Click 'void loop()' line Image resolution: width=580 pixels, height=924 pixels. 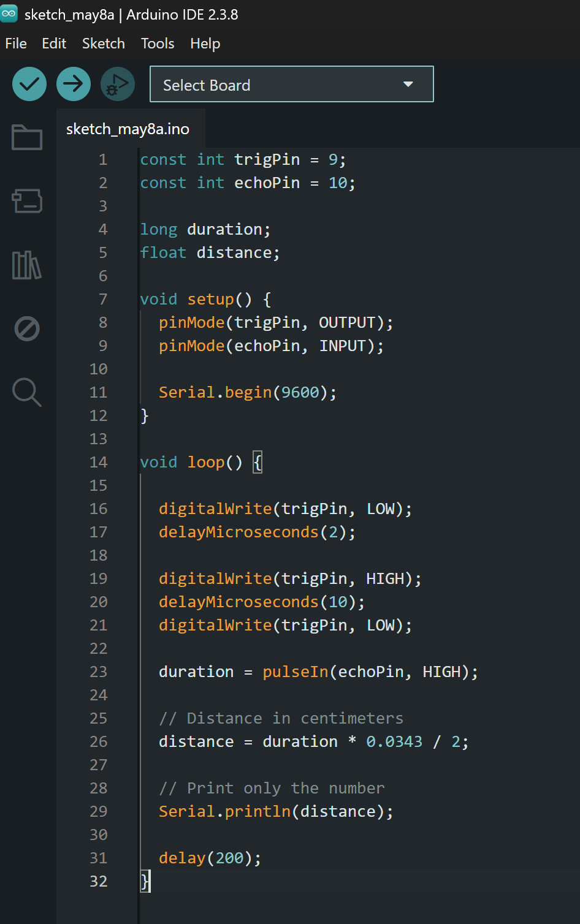[201, 463]
